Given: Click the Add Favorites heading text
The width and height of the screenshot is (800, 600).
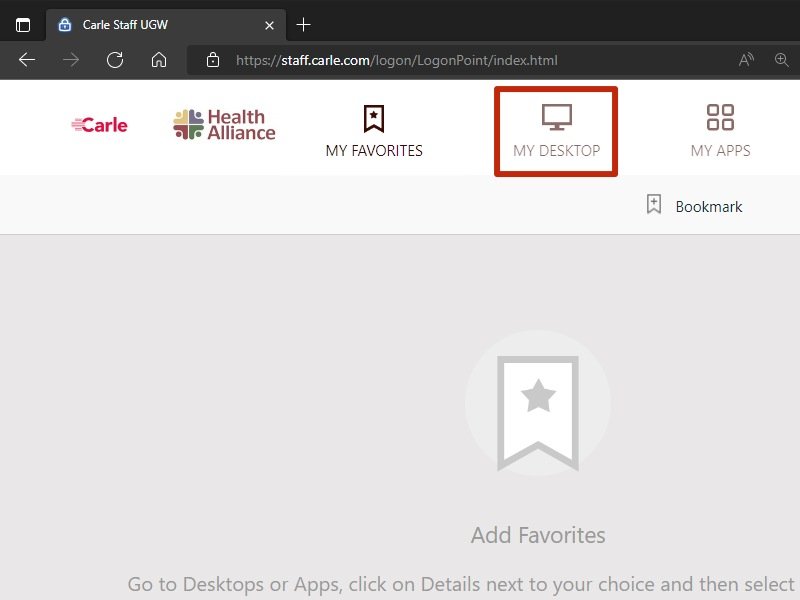Looking at the screenshot, I should click(x=538, y=535).
